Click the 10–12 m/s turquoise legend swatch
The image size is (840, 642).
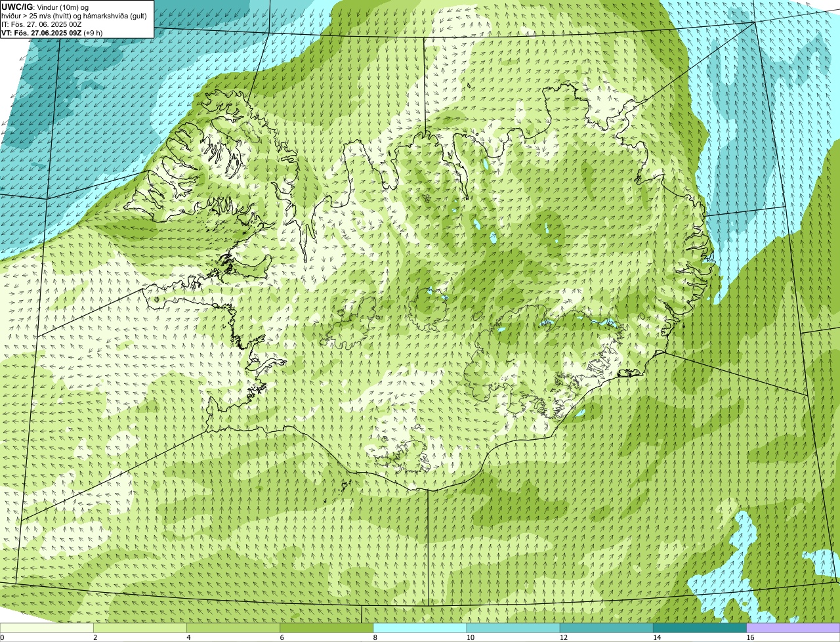coord(513,628)
